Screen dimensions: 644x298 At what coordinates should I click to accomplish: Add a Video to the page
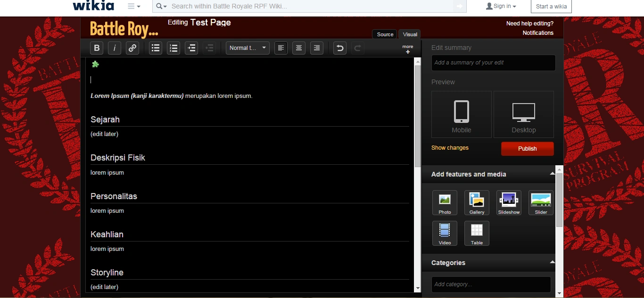[x=445, y=234]
